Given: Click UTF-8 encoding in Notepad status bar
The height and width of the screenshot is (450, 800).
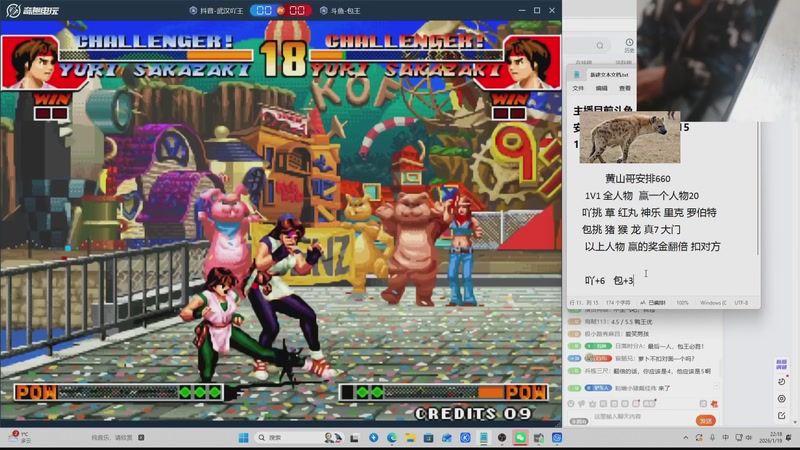Looking at the screenshot, I should [x=741, y=303].
